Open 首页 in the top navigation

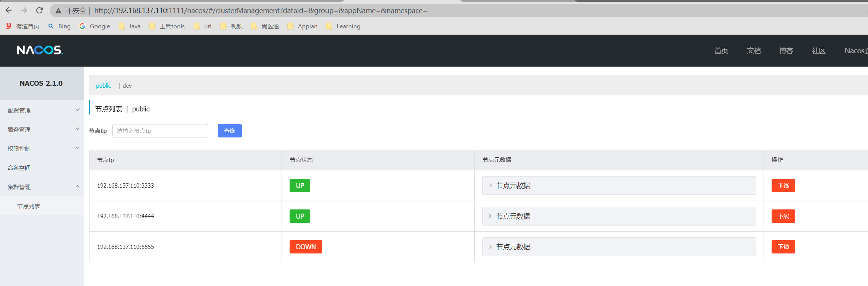pos(721,51)
